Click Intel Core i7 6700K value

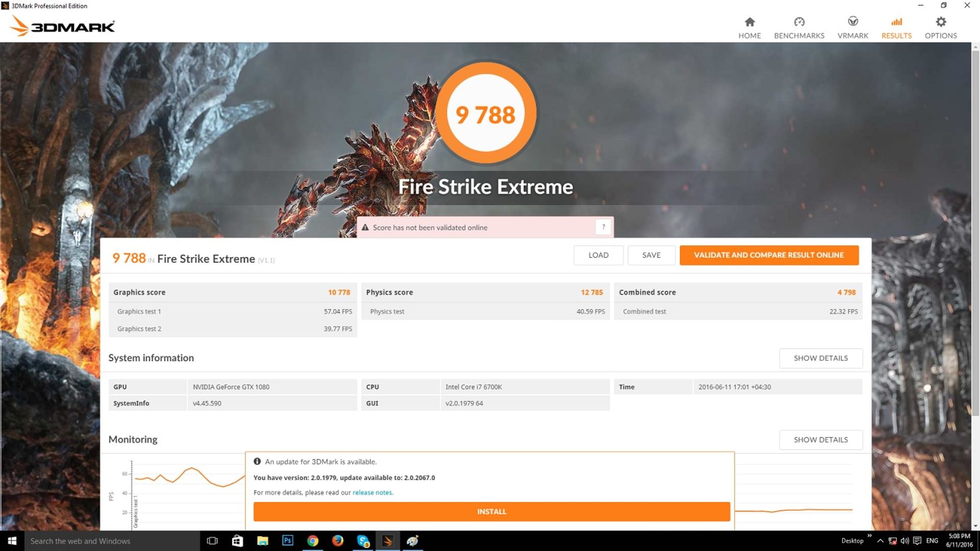pyautogui.click(x=474, y=387)
